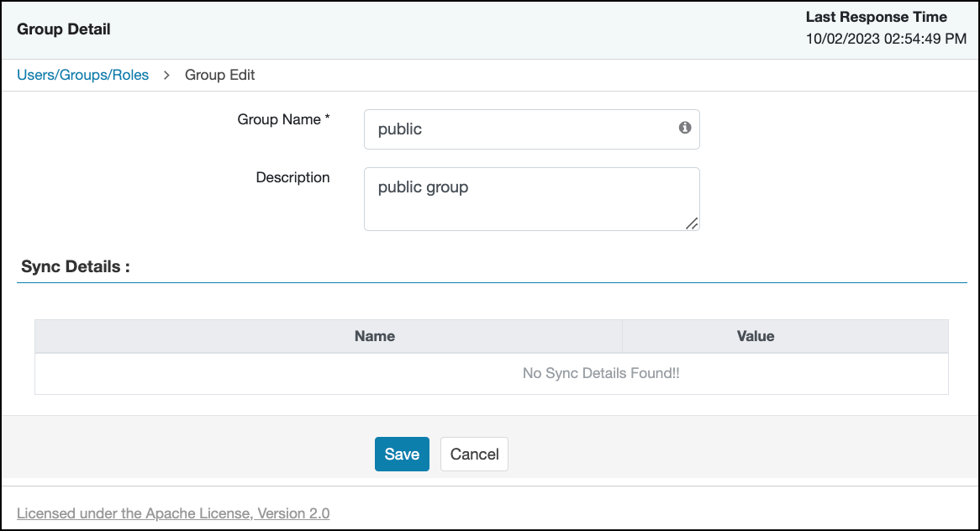The height and width of the screenshot is (531, 980).
Task: Click the Description textarea resize handle
Action: click(691, 223)
